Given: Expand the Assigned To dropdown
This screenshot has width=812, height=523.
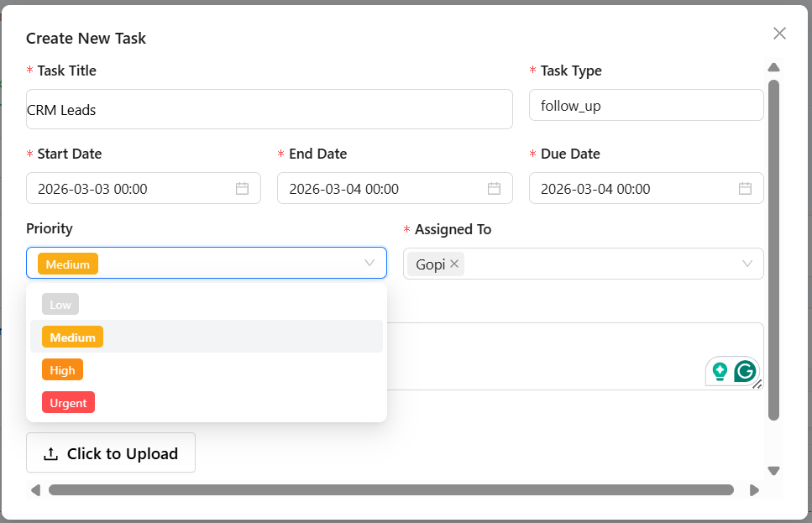Looking at the screenshot, I should (747, 264).
